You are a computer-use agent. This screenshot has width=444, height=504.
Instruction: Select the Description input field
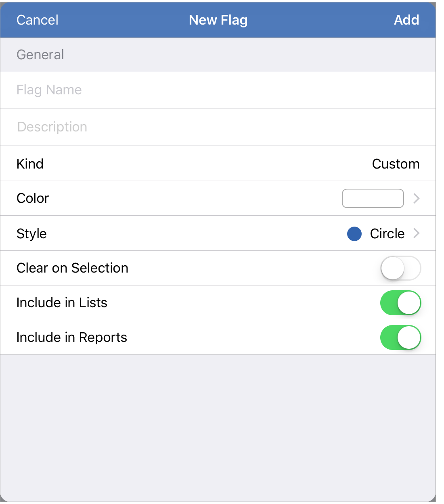pos(121,127)
